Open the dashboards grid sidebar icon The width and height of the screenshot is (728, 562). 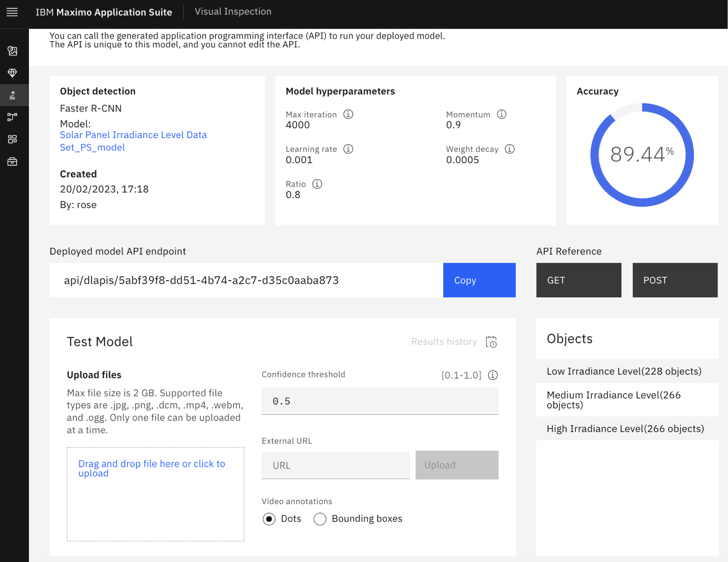coord(13,139)
